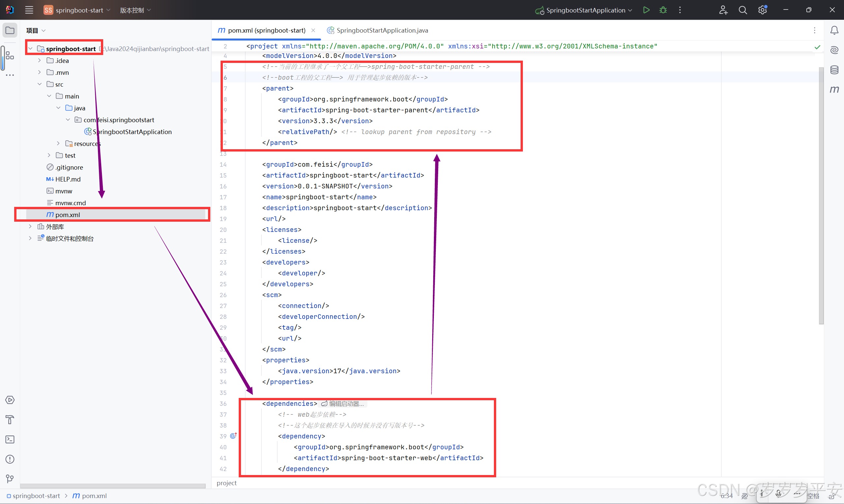Image resolution: width=844 pixels, height=504 pixels.
Task: Open the Services tool window
Action: tap(10, 400)
